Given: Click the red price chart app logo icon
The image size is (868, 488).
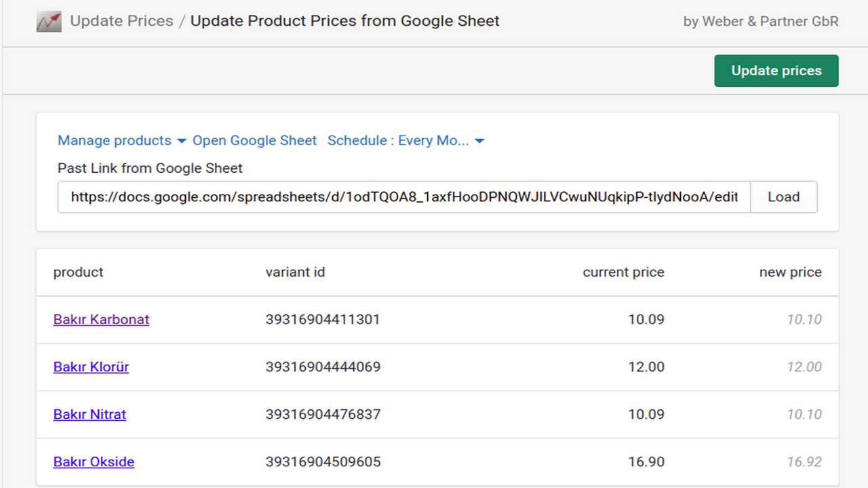Looking at the screenshot, I should [x=48, y=21].
